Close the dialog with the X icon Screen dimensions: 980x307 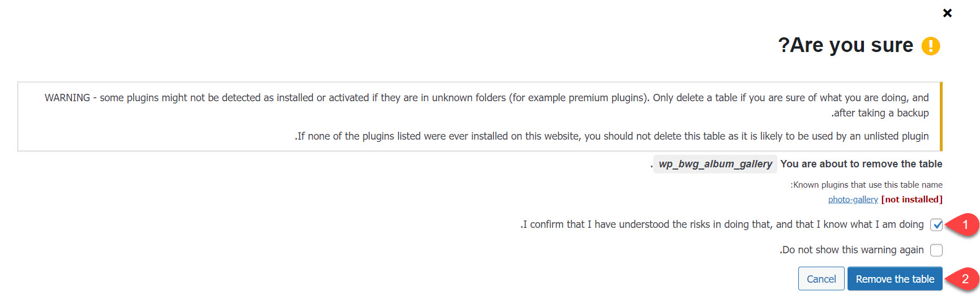pos(947,13)
